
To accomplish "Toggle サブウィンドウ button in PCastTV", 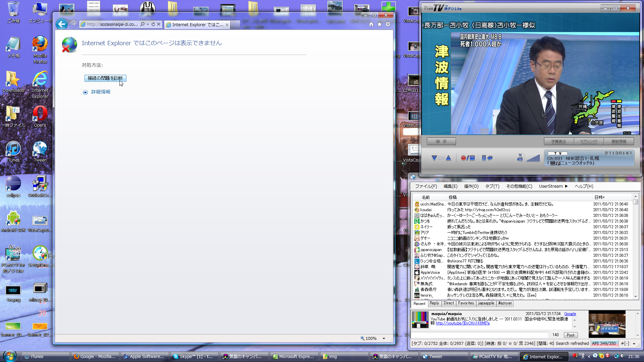I will click(x=589, y=141).
